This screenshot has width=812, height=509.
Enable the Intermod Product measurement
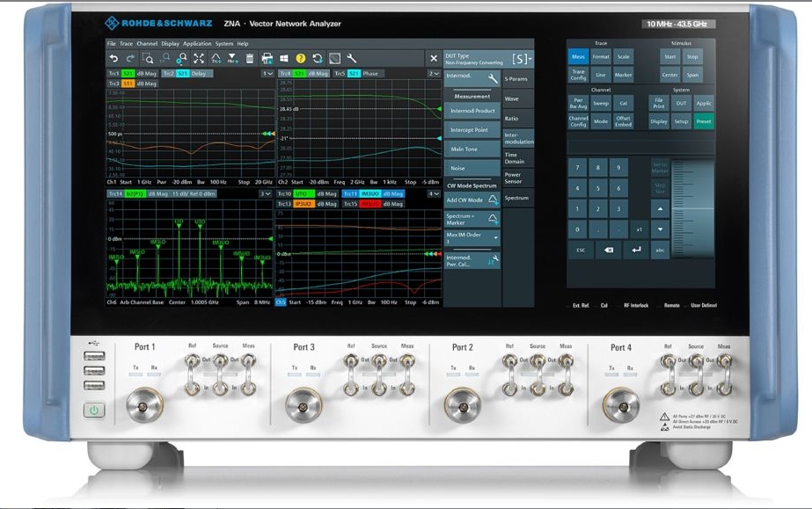tap(472, 112)
